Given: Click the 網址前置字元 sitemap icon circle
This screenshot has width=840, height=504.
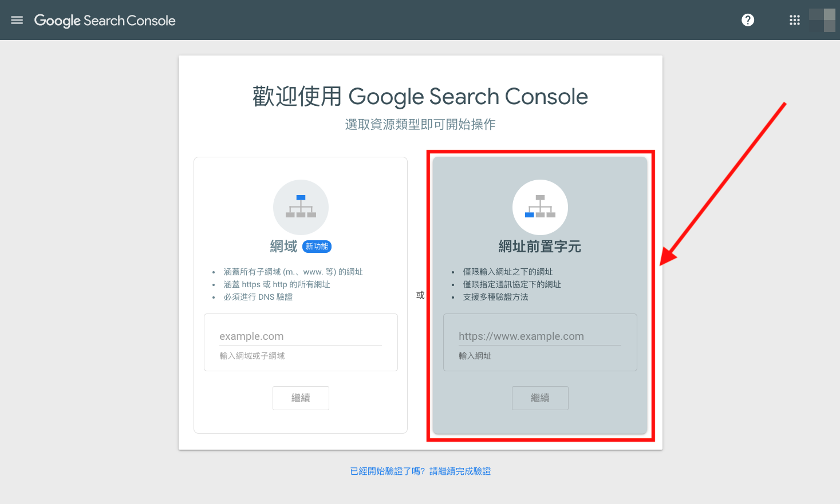Looking at the screenshot, I should 540,207.
